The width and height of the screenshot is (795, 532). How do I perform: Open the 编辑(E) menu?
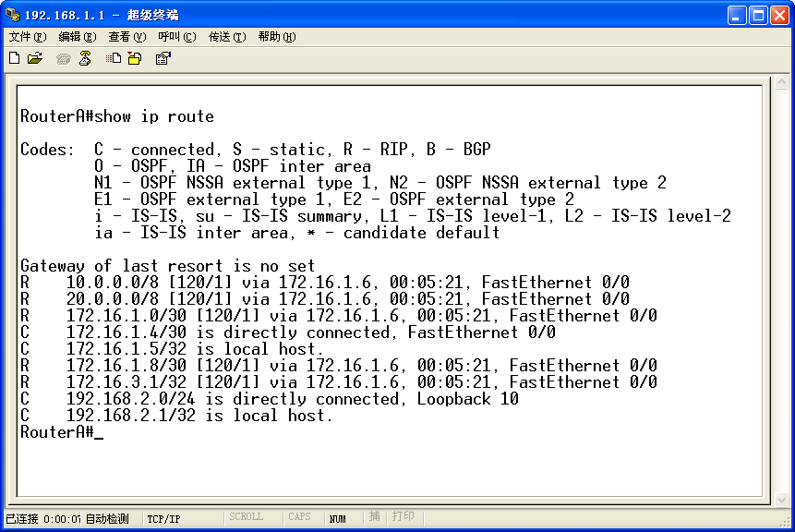pyautogui.click(x=77, y=37)
